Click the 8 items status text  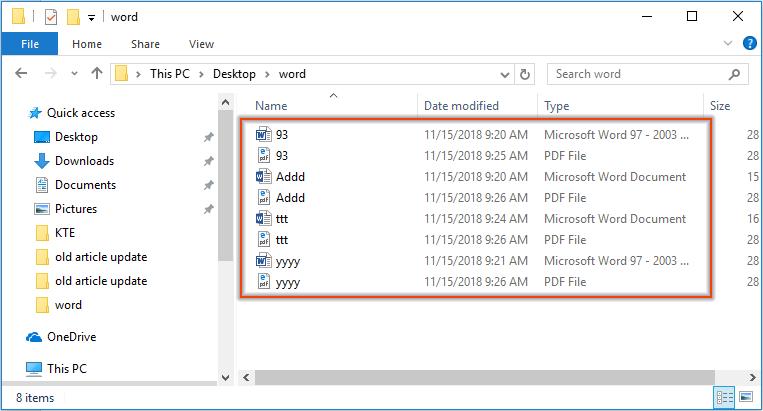click(x=35, y=398)
